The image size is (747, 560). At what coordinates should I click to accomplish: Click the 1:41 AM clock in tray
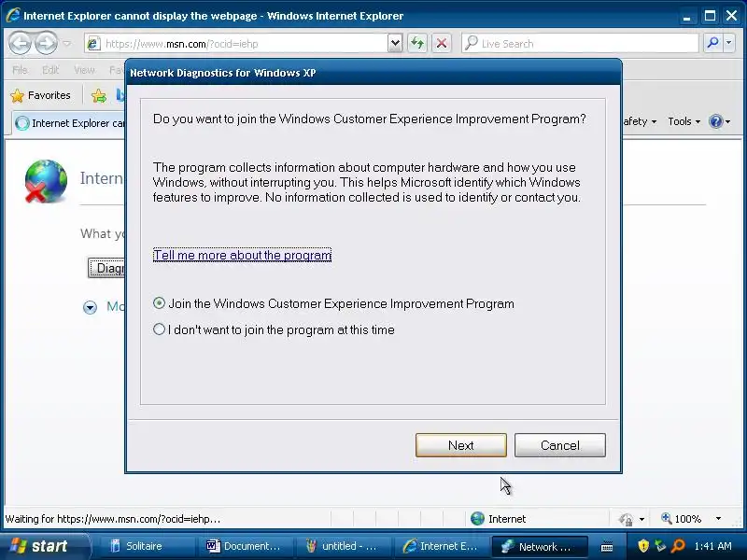tap(712, 546)
